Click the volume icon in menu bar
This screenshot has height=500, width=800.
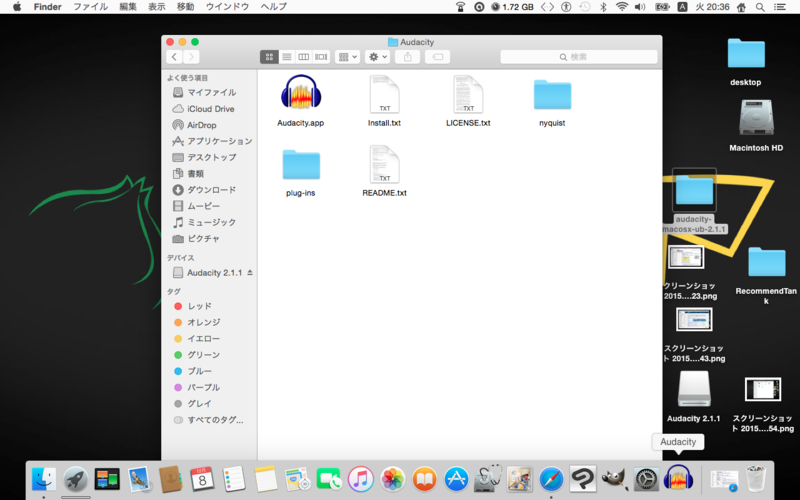tap(640, 7)
